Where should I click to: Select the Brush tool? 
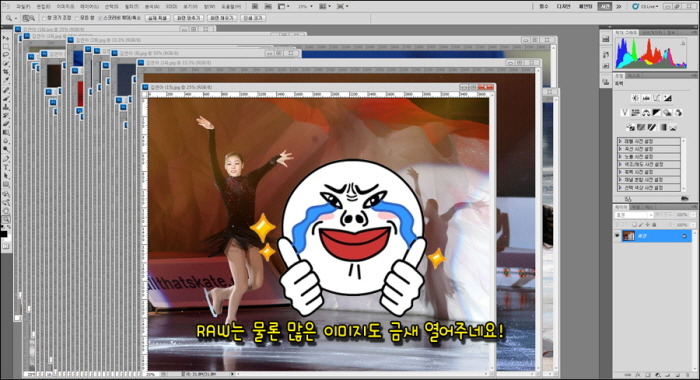6,98
